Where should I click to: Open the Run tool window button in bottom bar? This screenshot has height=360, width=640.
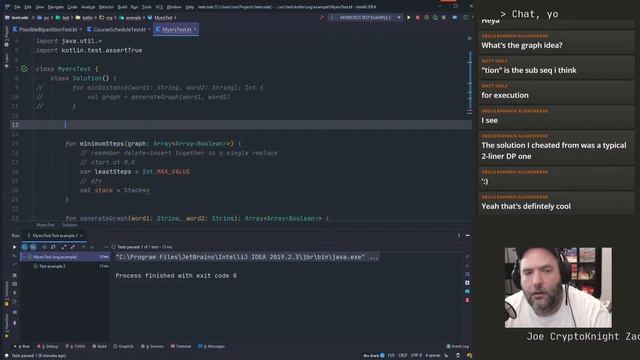coord(22,346)
